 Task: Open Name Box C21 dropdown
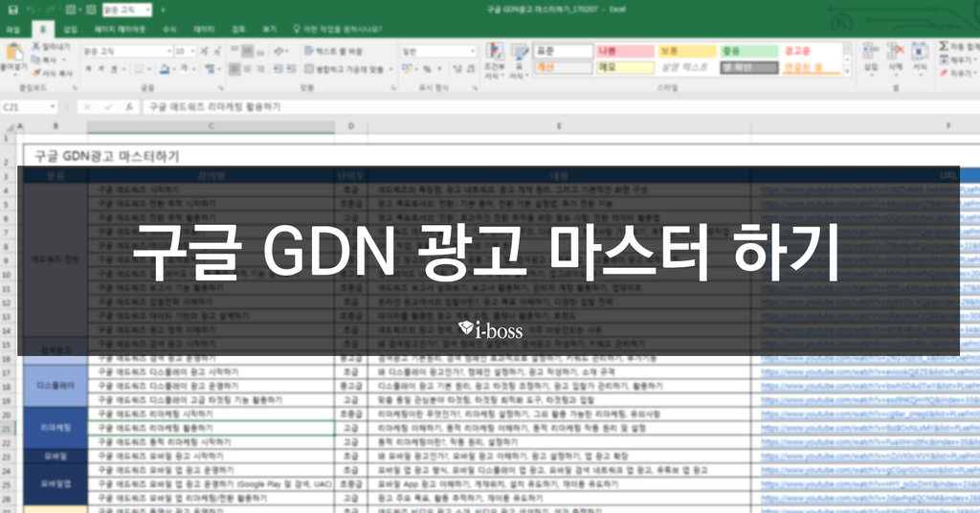click(x=52, y=107)
